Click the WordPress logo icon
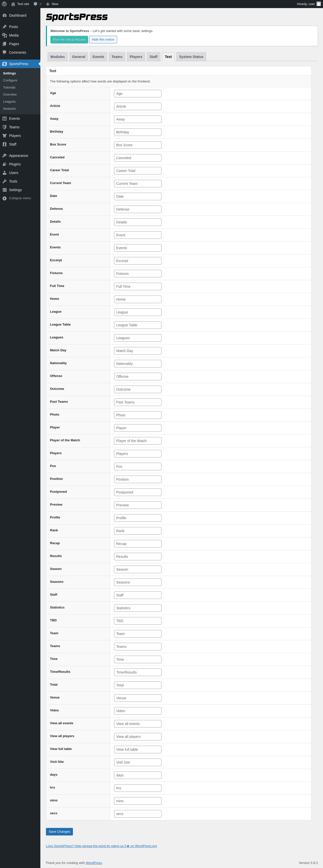The height and width of the screenshot is (868, 323). (4, 4)
